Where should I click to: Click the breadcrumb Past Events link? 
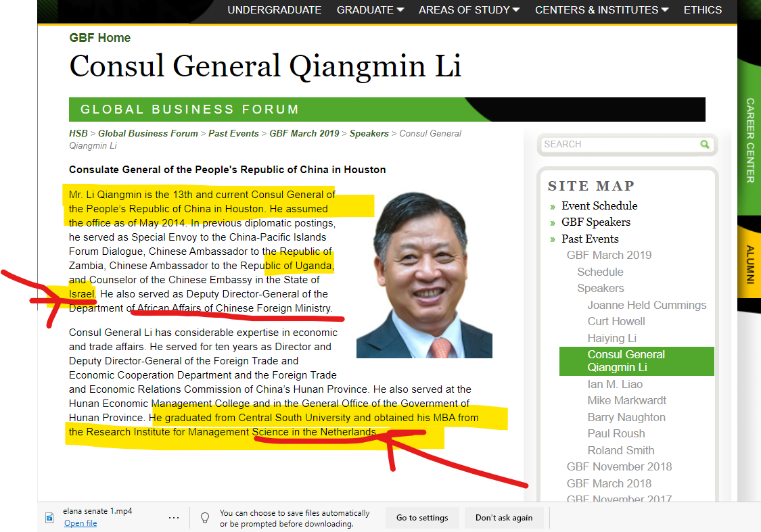click(x=233, y=133)
